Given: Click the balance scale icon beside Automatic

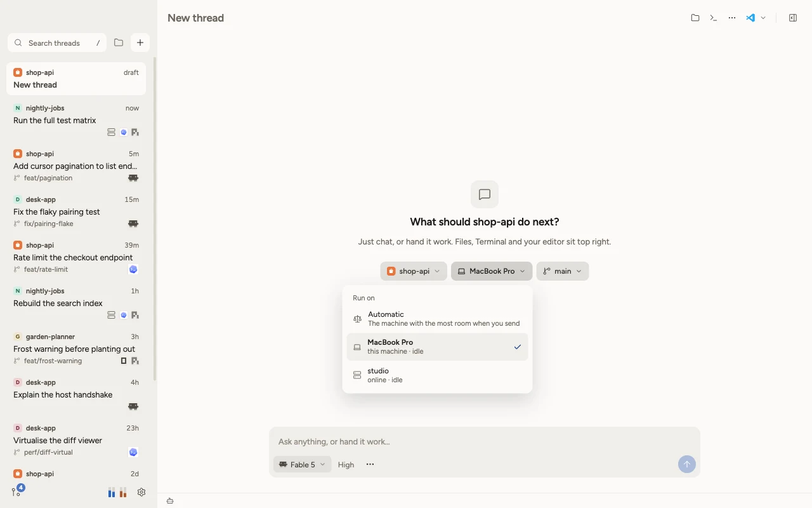Looking at the screenshot, I should [357, 319].
